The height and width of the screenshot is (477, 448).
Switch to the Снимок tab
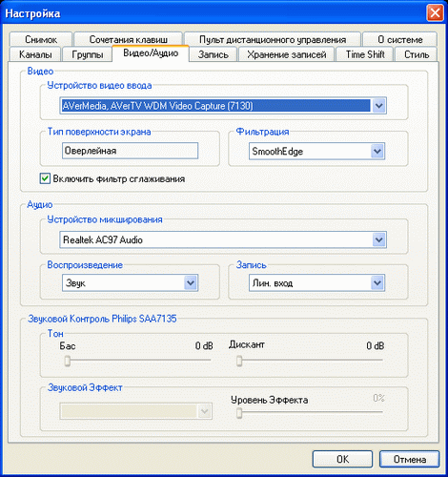[x=41, y=39]
